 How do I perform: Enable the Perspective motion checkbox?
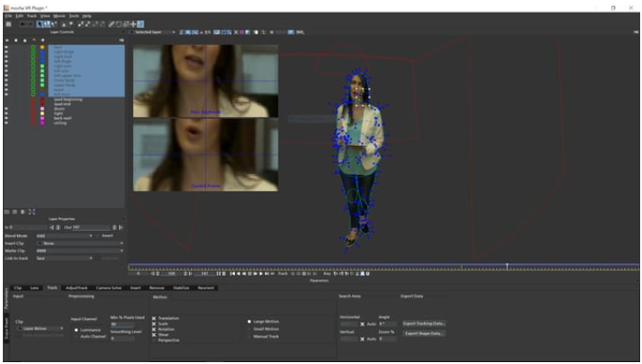click(154, 341)
